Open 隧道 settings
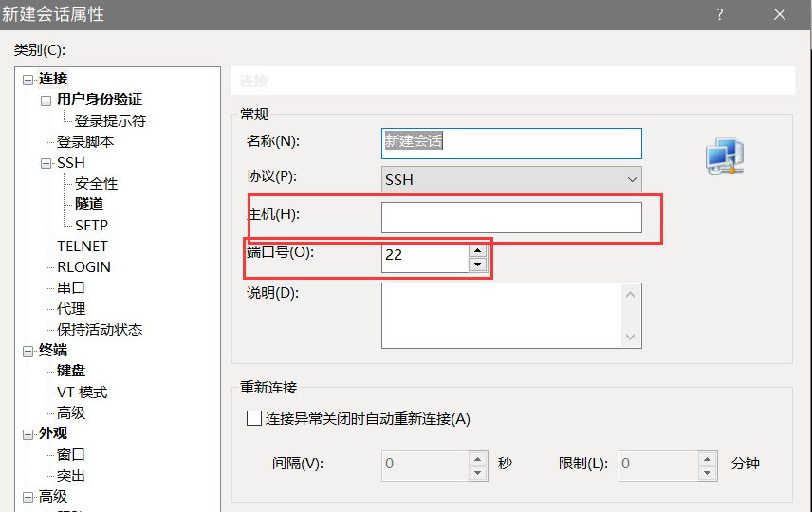Image resolution: width=812 pixels, height=512 pixels. point(89,204)
